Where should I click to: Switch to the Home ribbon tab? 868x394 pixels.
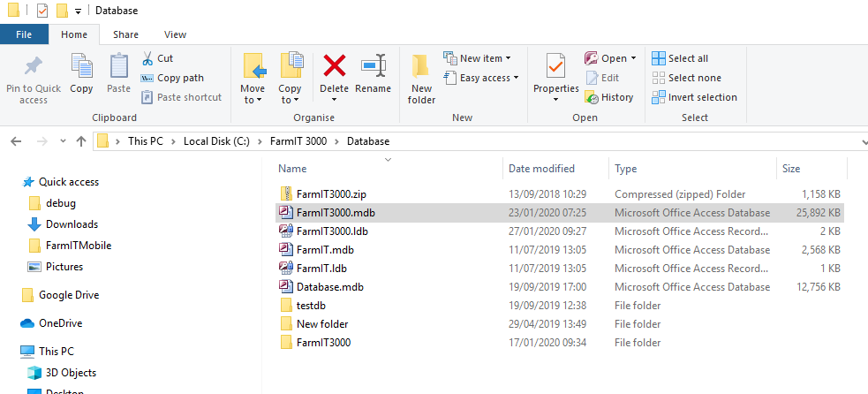[x=74, y=34]
